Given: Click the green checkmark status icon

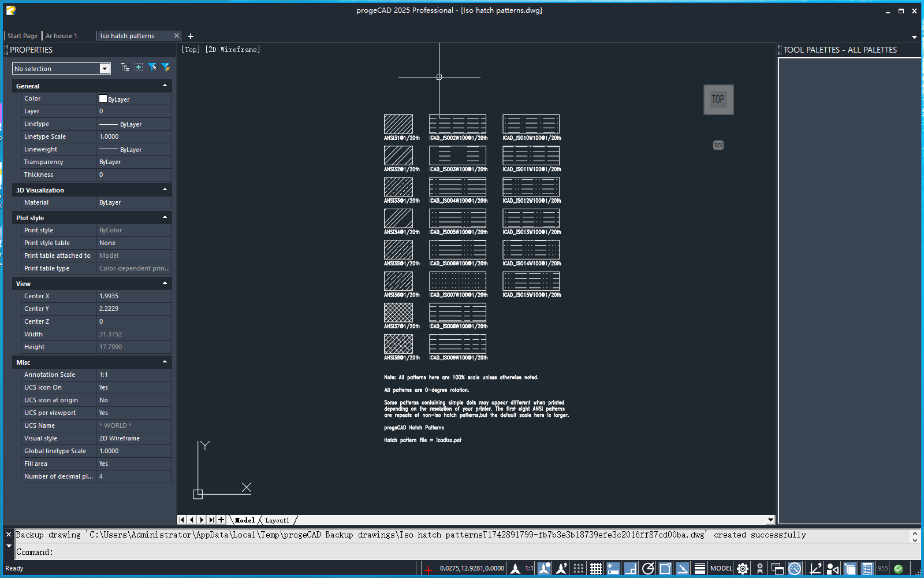Looking at the screenshot, I should [x=899, y=569].
